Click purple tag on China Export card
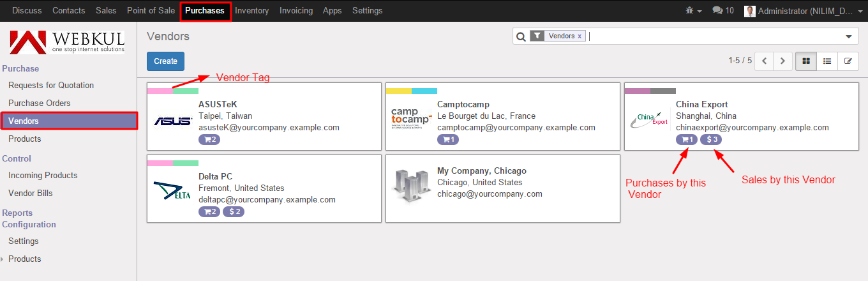868x281 pixels. (638, 91)
